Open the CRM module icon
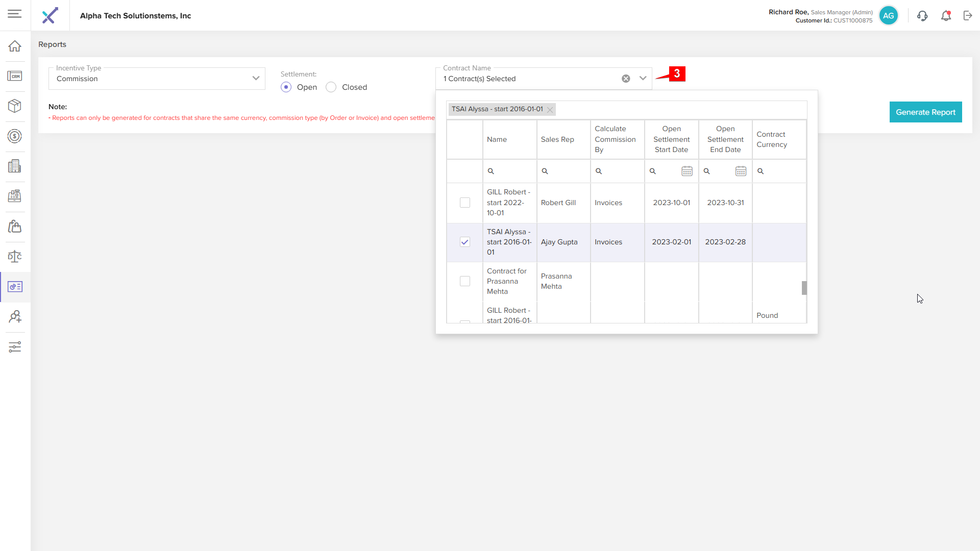Viewport: 980px width, 551px height. 15,76
